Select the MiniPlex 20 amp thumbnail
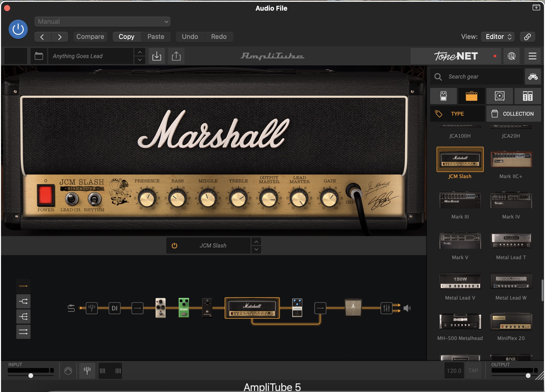 pos(511,322)
